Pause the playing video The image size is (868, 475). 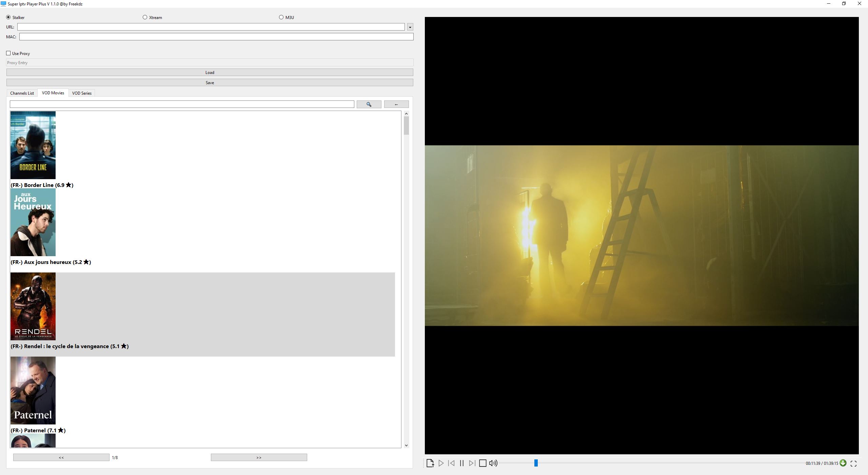click(x=461, y=463)
